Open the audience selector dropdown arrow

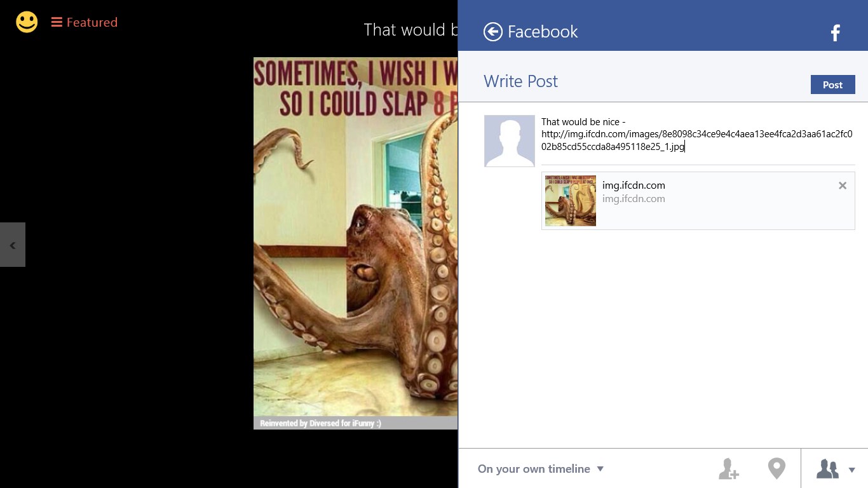(851, 470)
